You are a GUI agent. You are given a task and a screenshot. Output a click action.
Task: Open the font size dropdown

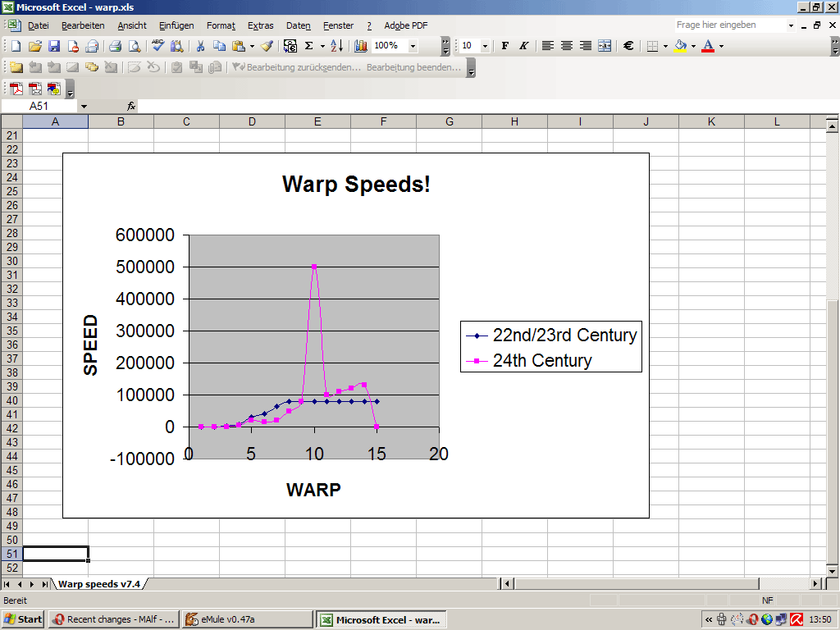(x=485, y=46)
